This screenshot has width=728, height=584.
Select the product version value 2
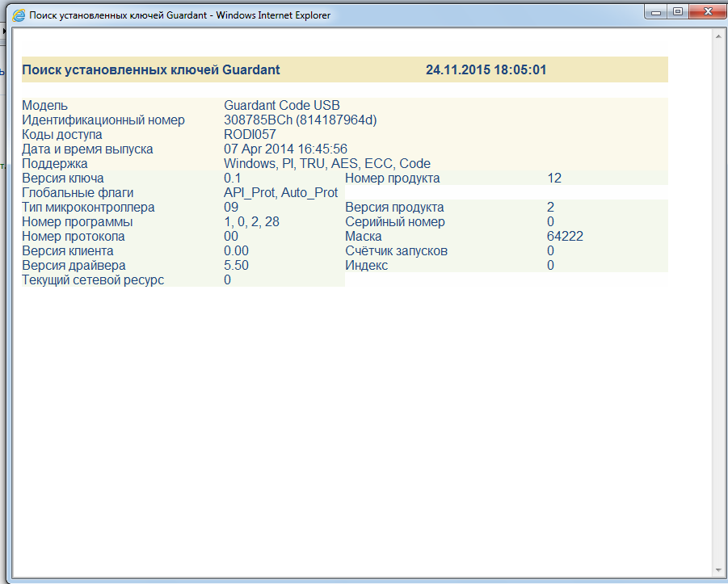(x=550, y=208)
